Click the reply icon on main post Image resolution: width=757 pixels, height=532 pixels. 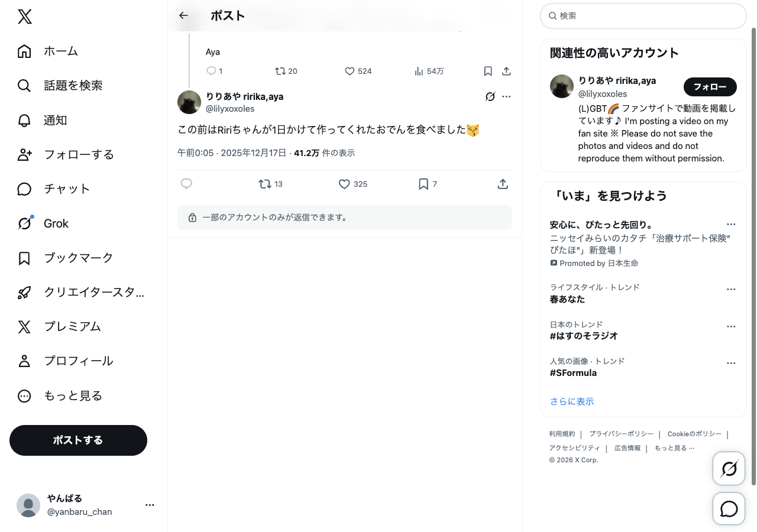(x=186, y=184)
